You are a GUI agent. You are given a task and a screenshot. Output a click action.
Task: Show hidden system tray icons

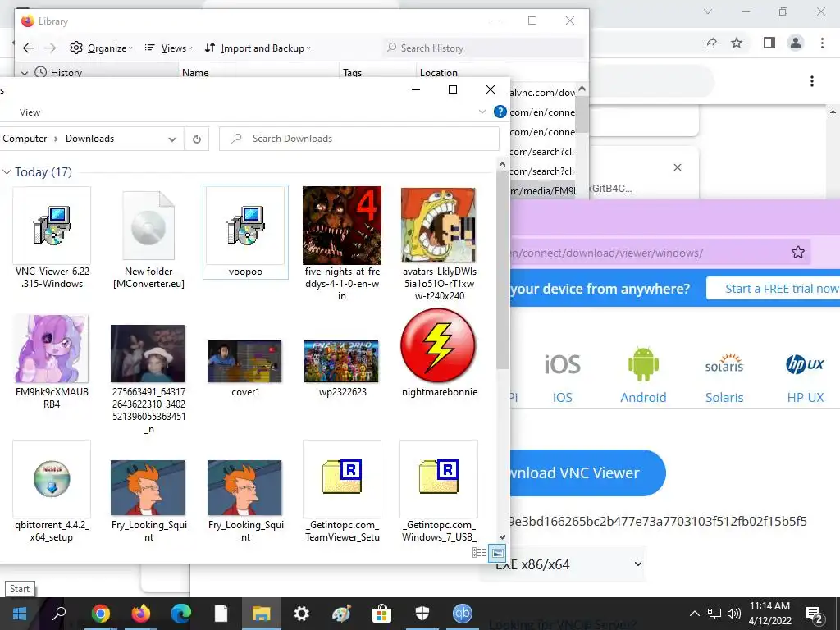[694, 614]
